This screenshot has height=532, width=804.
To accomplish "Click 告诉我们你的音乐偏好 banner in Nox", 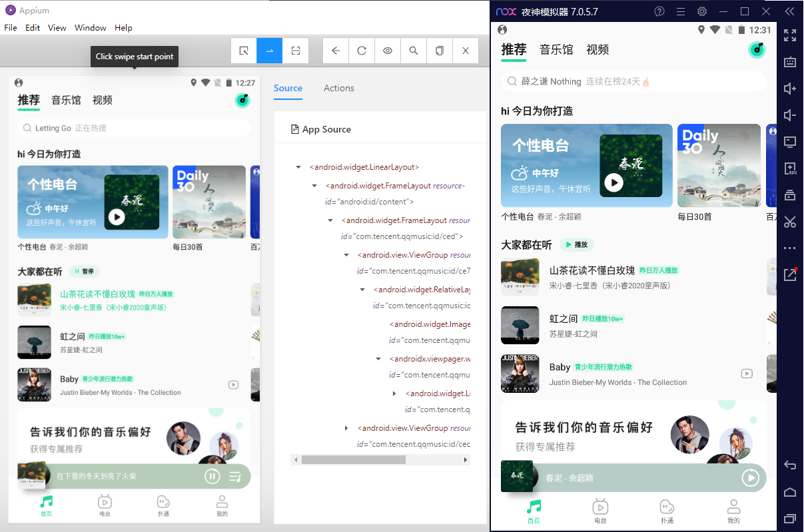I will coord(633,433).
